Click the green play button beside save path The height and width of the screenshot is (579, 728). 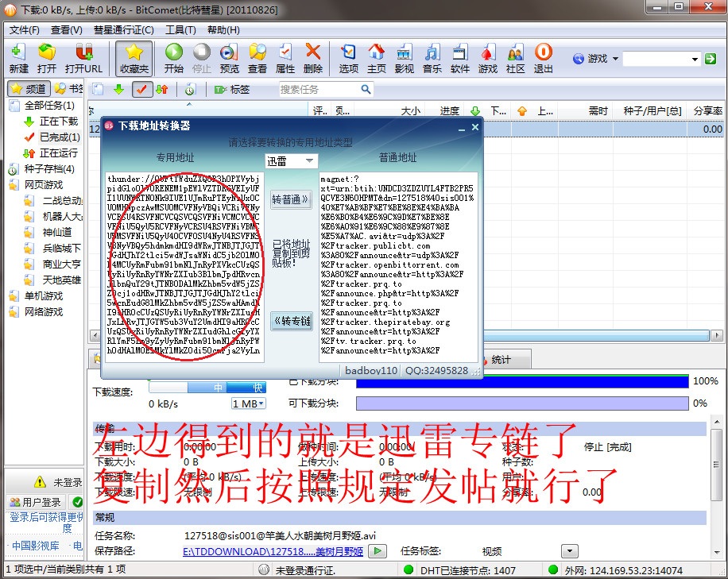click(x=378, y=551)
